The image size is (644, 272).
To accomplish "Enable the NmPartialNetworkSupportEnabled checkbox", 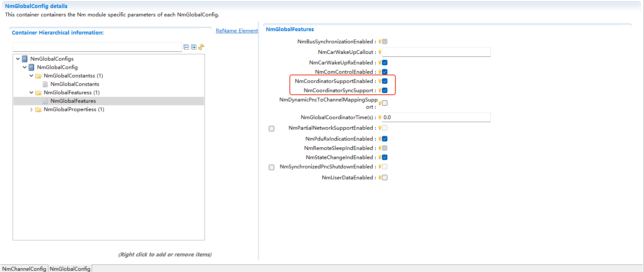I will (271, 128).
